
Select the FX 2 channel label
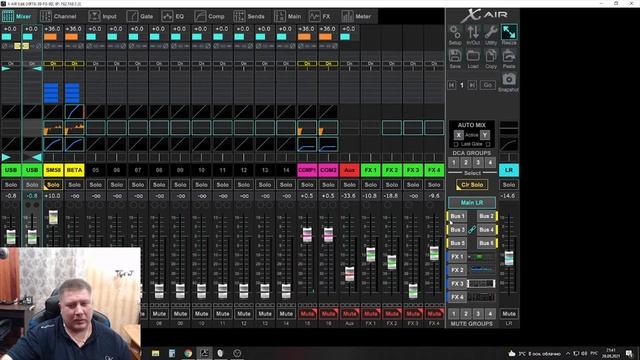(392, 170)
